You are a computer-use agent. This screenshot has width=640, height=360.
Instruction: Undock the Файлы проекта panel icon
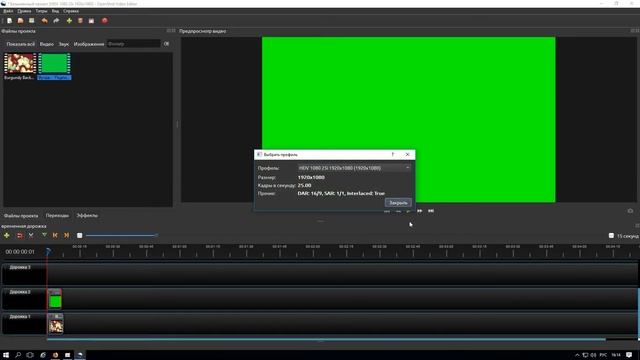click(x=169, y=31)
